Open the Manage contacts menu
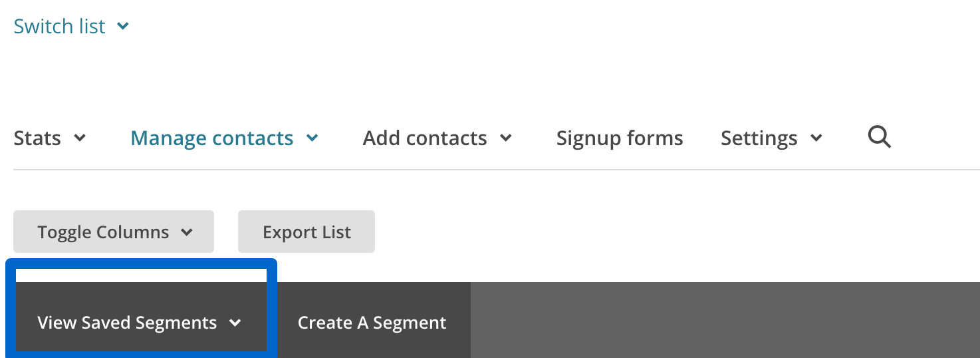The height and width of the screenshot is (358, 980). (x=225, y=138)
